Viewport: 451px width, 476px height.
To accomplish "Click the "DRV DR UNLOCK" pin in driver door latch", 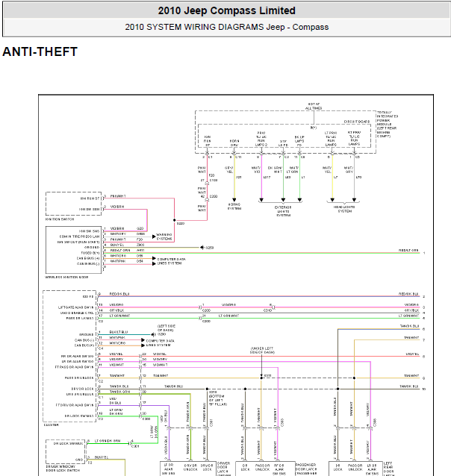I will pyautogui.click(x=190, y=468).
